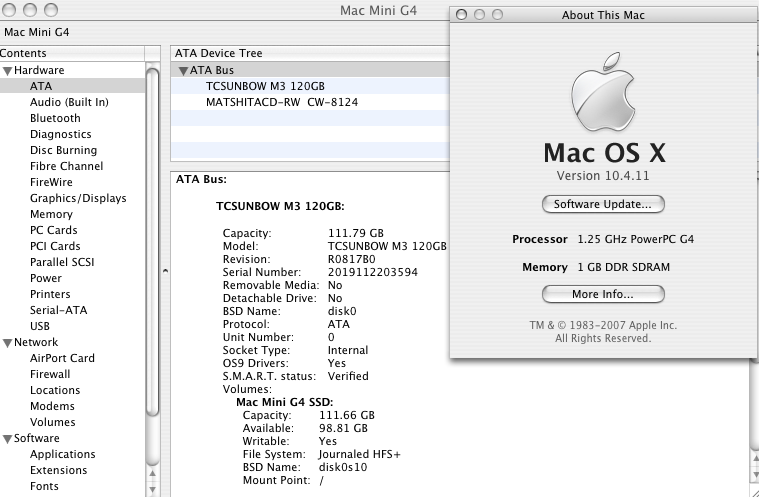Click the Apple logo in About This Mac
Viewport: 759px width, 497px height.
(x=603, y=92)
